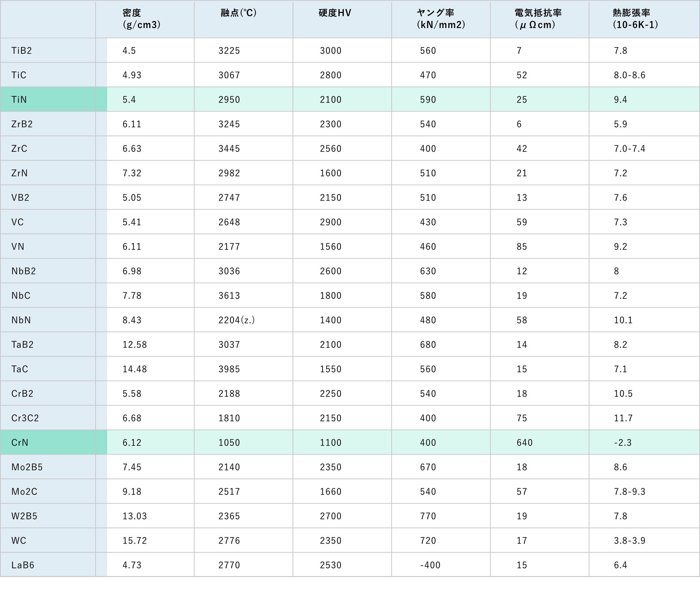This screenshot has width=700, height=595.
Task: Click WC thermal expansion value 3.8-3.9
Action: [630, 541]
